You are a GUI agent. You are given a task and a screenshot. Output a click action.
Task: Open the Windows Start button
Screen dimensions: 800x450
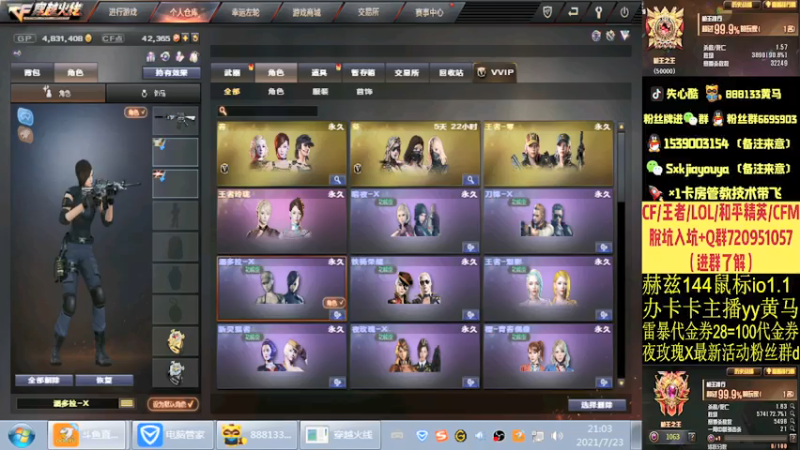point(21,435)
